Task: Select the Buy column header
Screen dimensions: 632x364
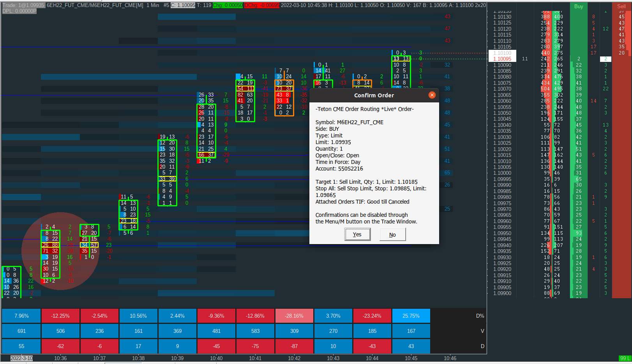Action: 579,6
